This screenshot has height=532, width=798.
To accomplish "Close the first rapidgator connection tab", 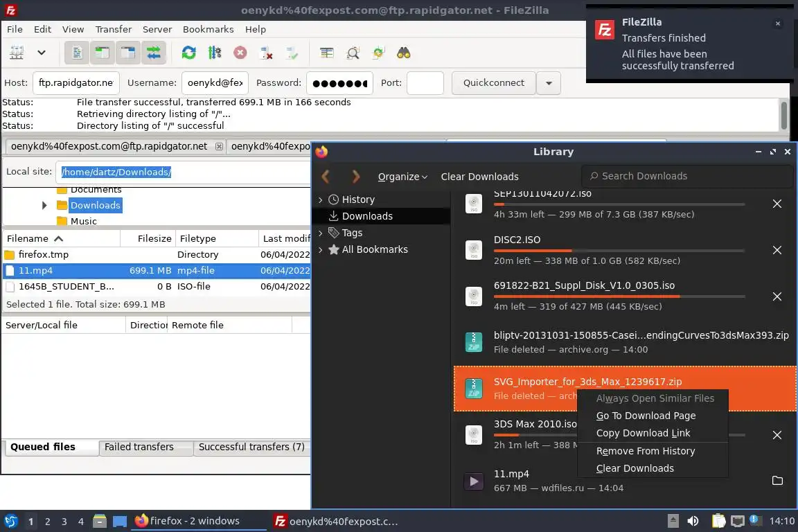I will click(219, 147).
